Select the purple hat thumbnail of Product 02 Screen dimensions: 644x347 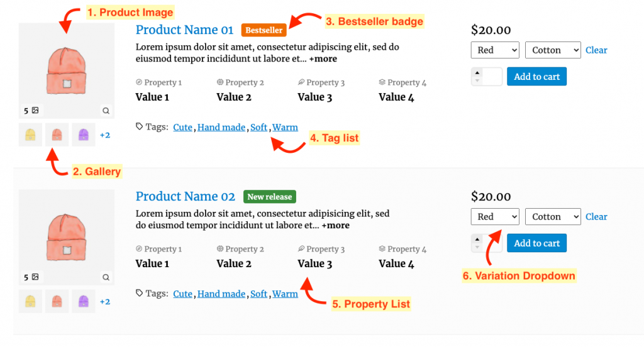84,301
